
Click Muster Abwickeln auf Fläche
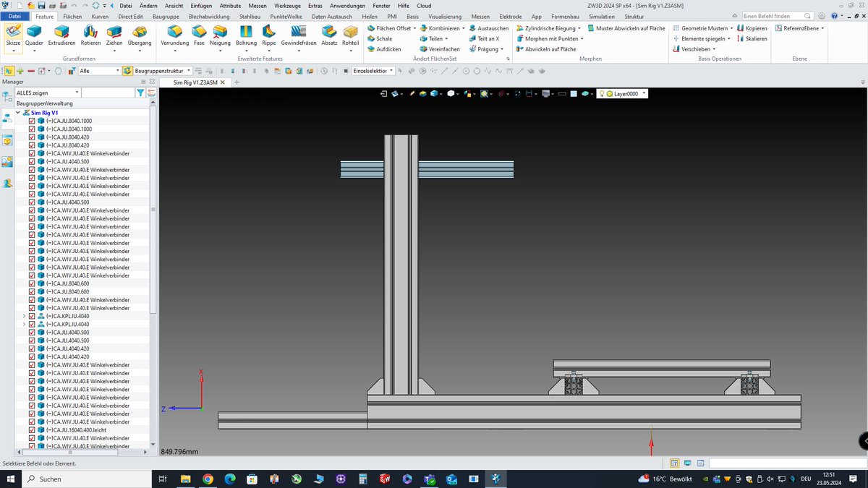coord(626,28)
